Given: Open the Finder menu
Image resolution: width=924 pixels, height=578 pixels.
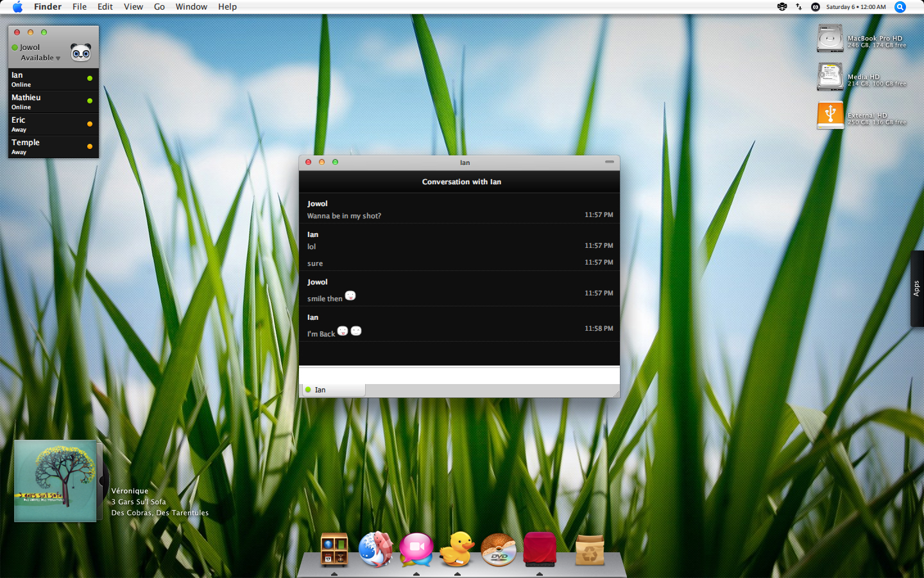Looking at the screenshot, I should click(47, 7).
